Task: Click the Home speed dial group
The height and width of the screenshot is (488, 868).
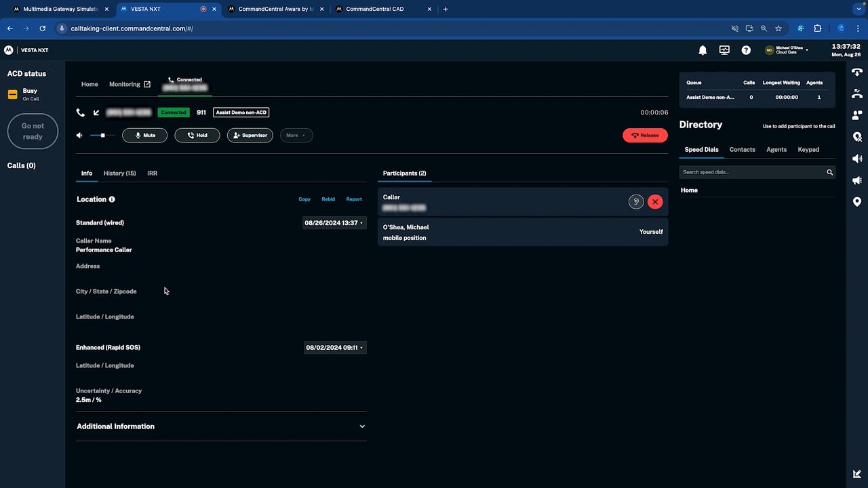Action: (689, 190)
